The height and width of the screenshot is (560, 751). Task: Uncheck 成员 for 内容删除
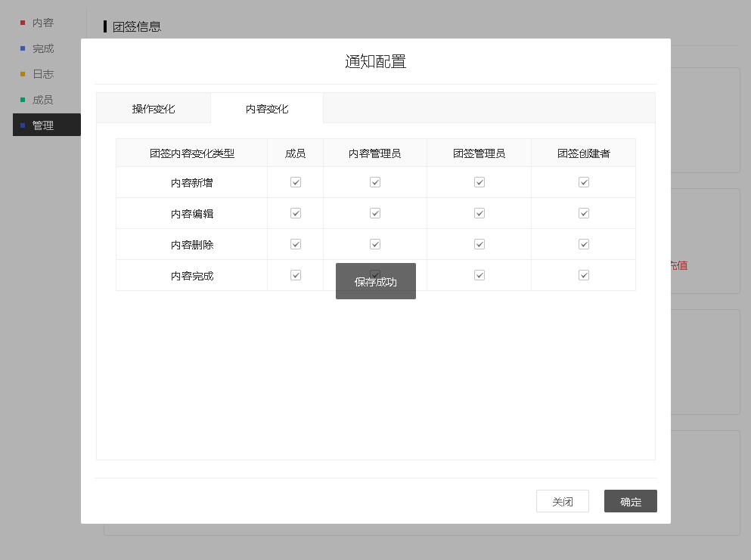[x=296, y=244]
